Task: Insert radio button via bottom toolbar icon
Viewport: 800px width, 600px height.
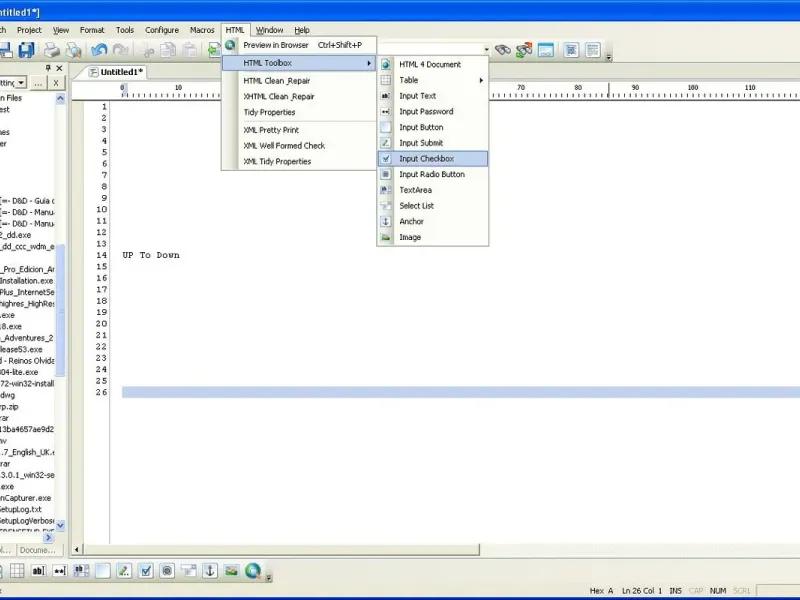Action: tap(167, 570)
